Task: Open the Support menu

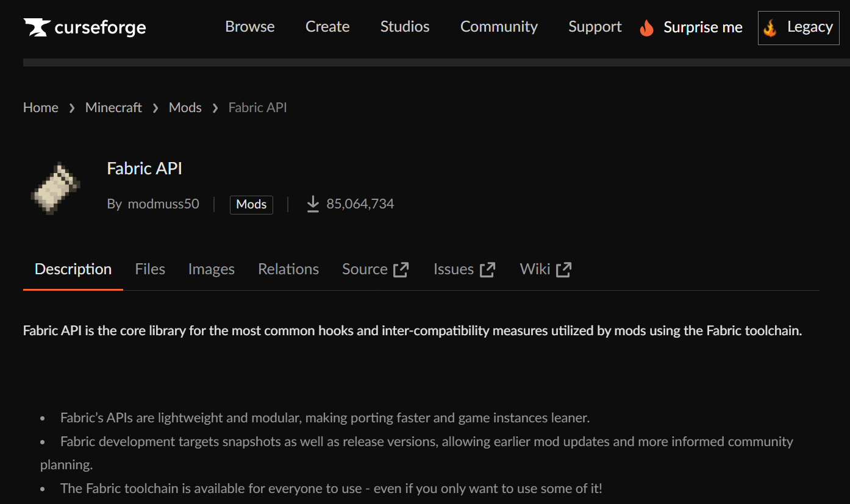Action: point(595,27)
